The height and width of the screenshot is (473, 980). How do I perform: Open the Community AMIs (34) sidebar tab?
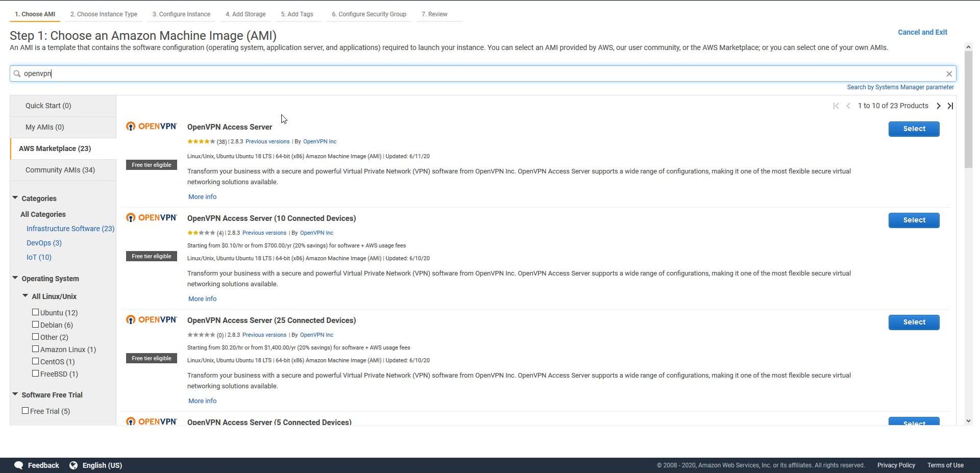60,170
